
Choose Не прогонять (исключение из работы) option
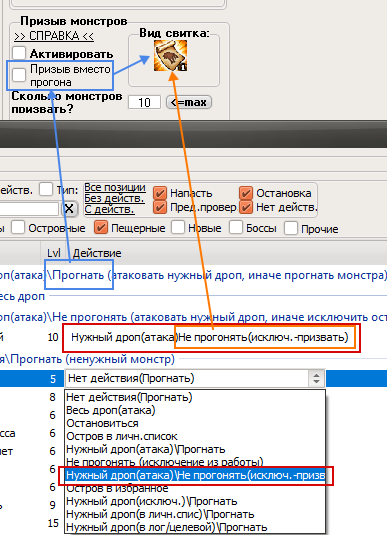click(x=195, y=461)
